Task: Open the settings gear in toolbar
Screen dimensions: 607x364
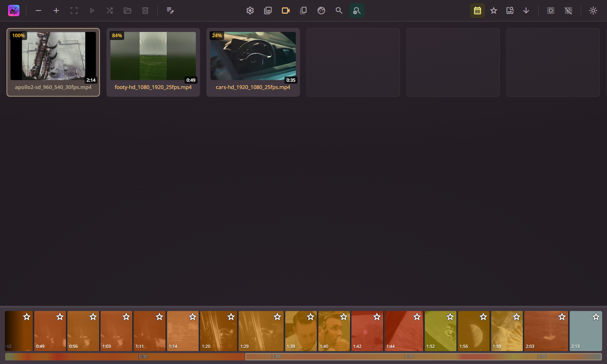Action: tap(250, 11)
